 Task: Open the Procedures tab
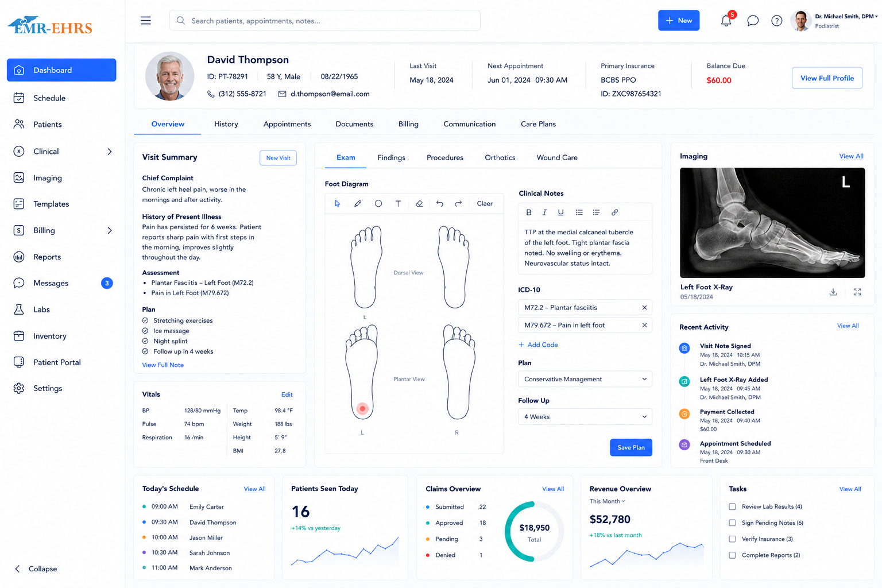coord(445,157)
